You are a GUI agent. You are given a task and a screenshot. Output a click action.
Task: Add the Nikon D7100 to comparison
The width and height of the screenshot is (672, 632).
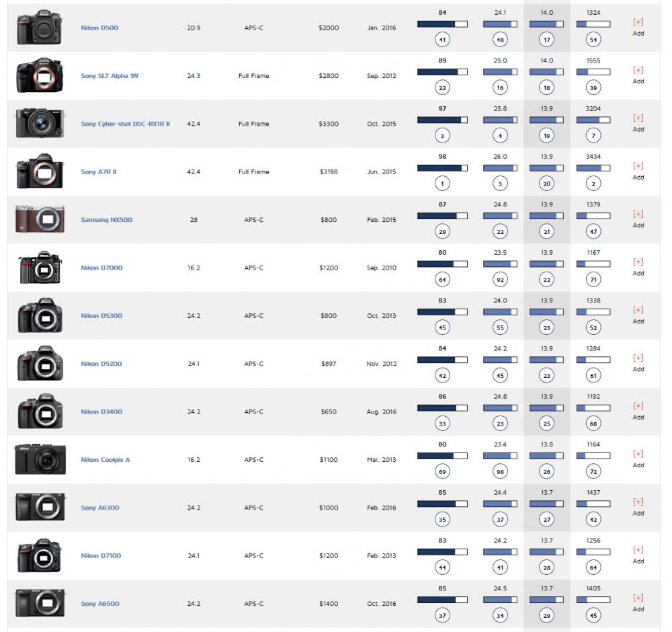coord(638,555)
